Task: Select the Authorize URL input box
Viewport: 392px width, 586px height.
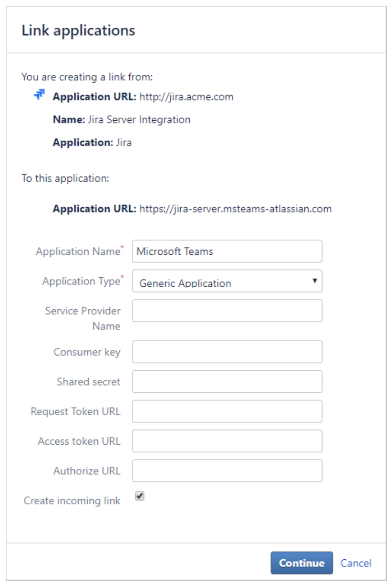Action: 227,471
